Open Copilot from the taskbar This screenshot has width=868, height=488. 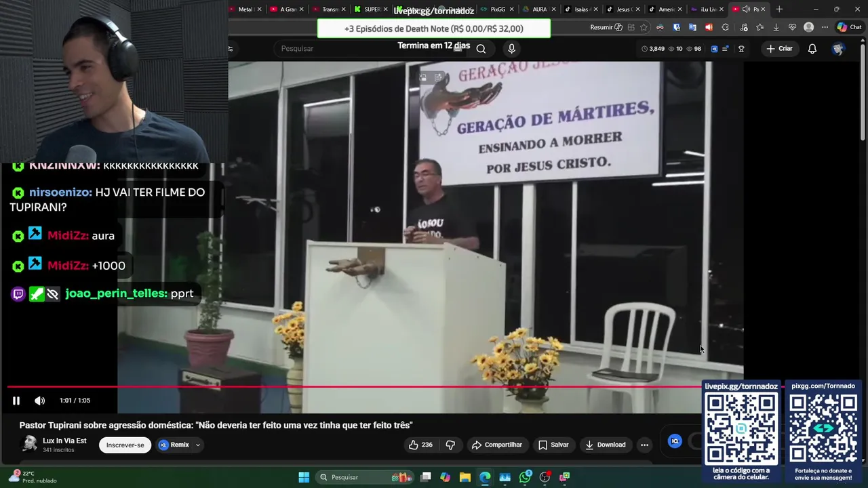pos(445,477)
